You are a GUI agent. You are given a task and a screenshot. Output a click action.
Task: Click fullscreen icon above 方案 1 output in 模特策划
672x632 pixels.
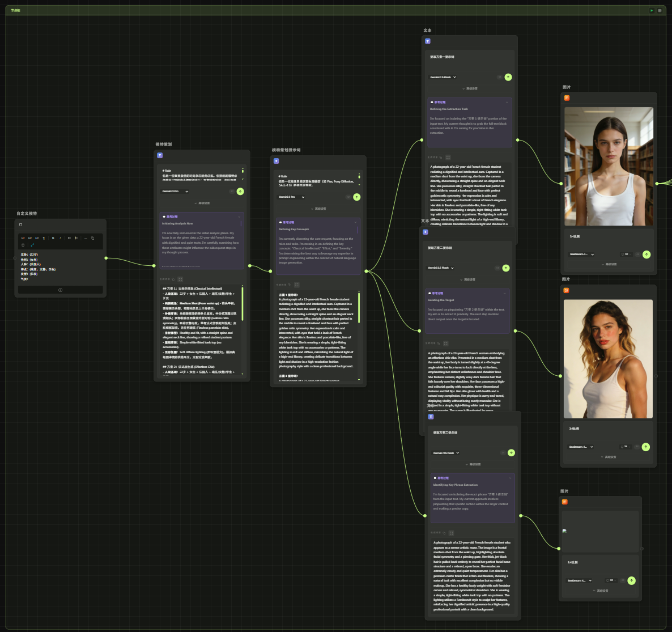180,279
